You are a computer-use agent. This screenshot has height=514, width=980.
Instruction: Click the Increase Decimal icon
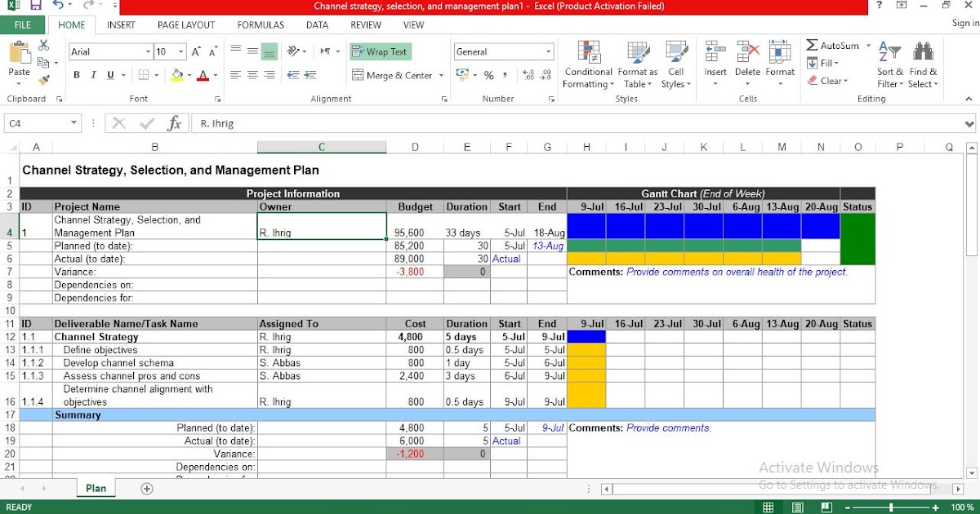pos(526,75)
